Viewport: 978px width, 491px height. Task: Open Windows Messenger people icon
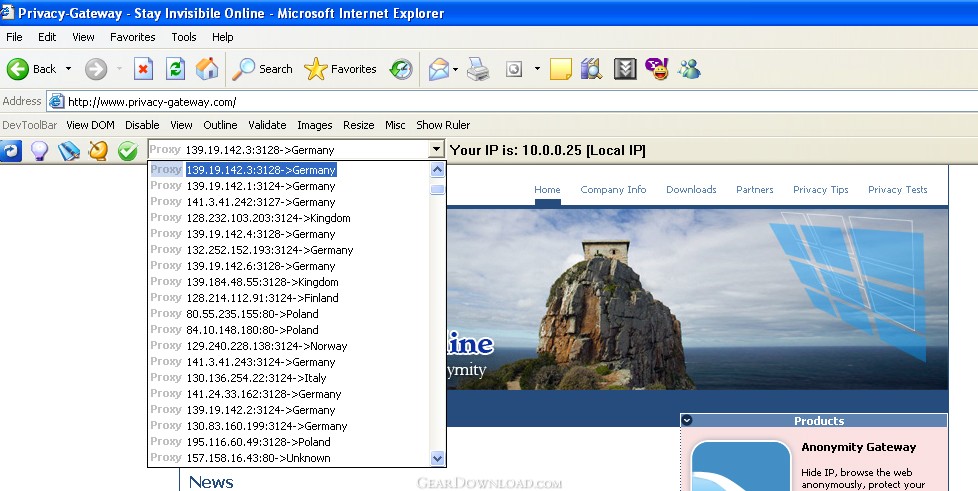[690, 69]
